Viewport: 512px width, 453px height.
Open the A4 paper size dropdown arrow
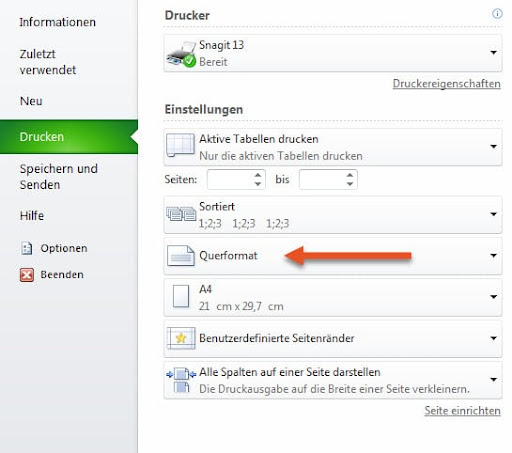click(494, 297)
